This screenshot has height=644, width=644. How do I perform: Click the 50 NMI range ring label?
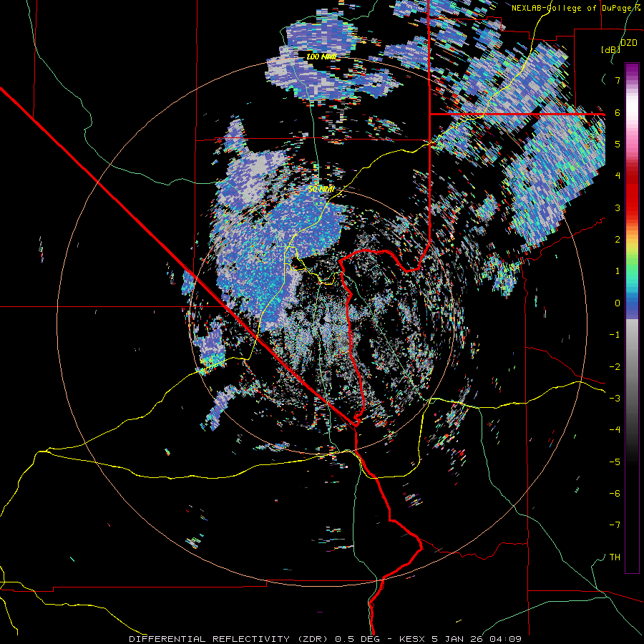pos(321,190)
